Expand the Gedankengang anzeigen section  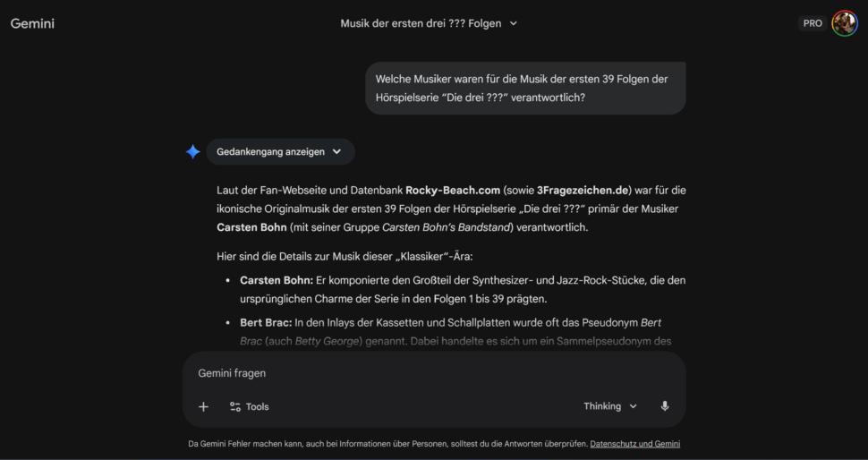[x=270, y=152]
